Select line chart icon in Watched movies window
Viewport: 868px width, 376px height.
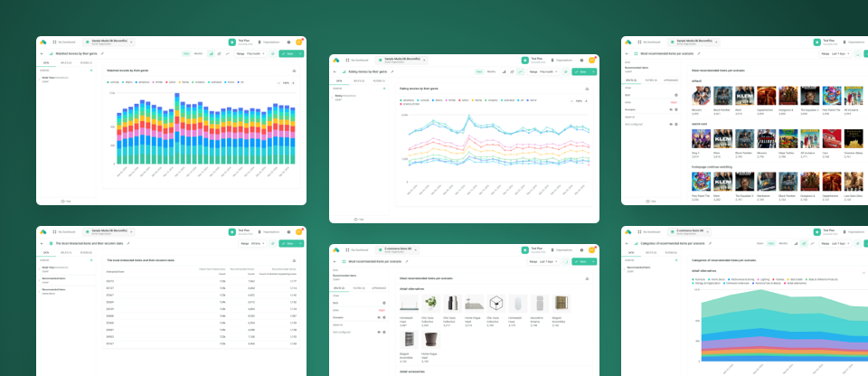coord(227,53)
